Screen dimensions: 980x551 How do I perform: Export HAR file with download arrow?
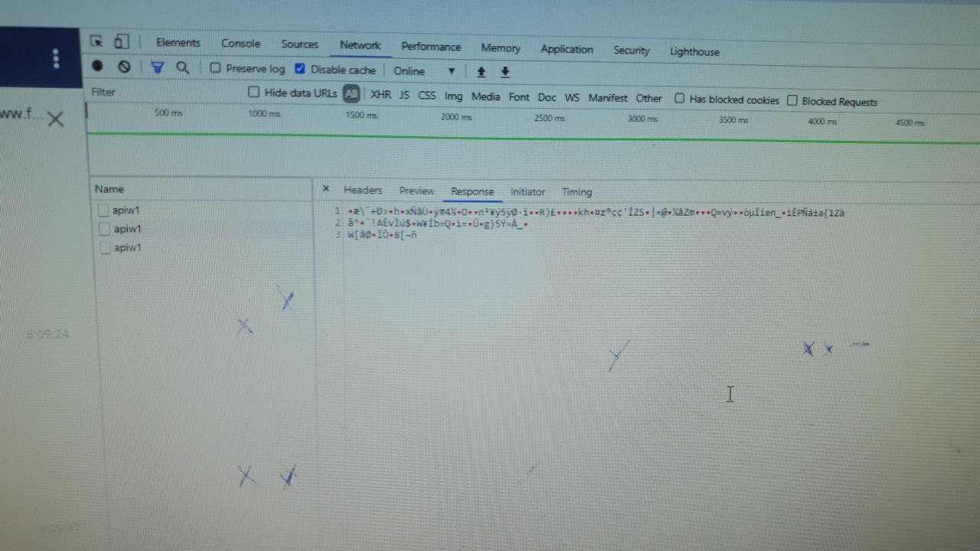505,71
